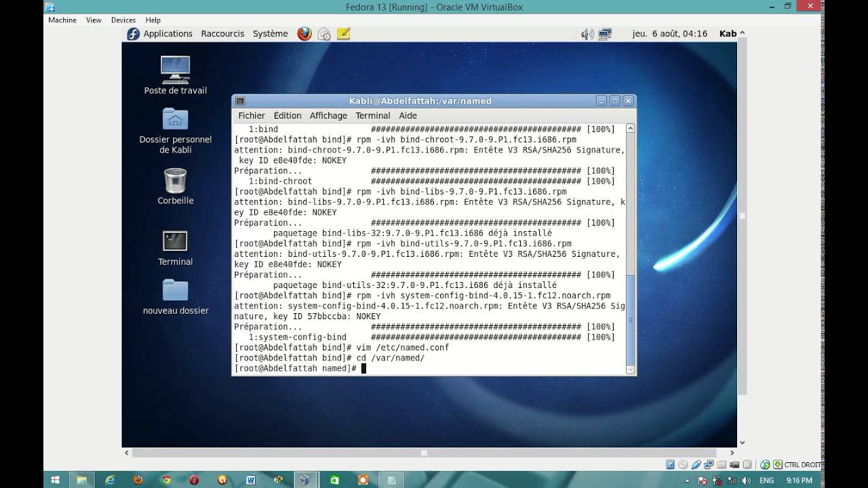Open the sticky notes launcher in GNOME panel
This screenshot has width=868, height=488.
tap(343, 33)
